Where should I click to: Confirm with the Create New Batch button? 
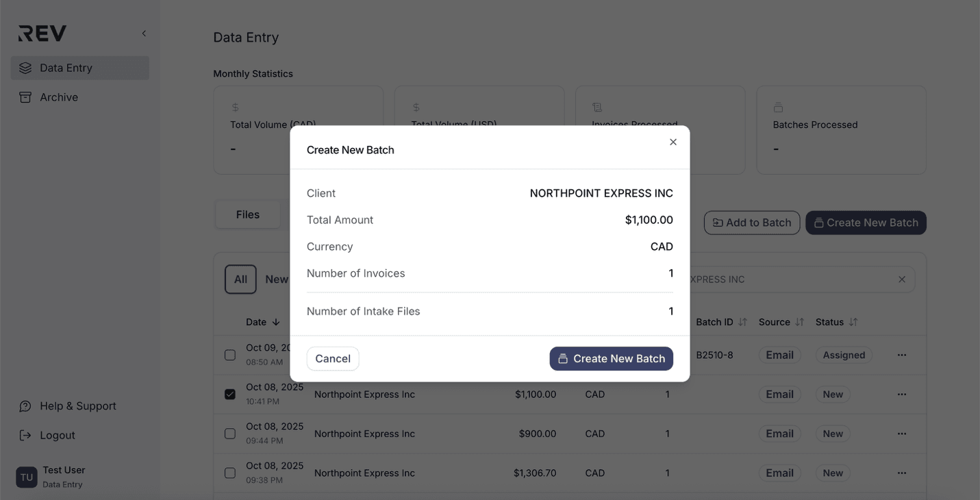tap(611, 358)
